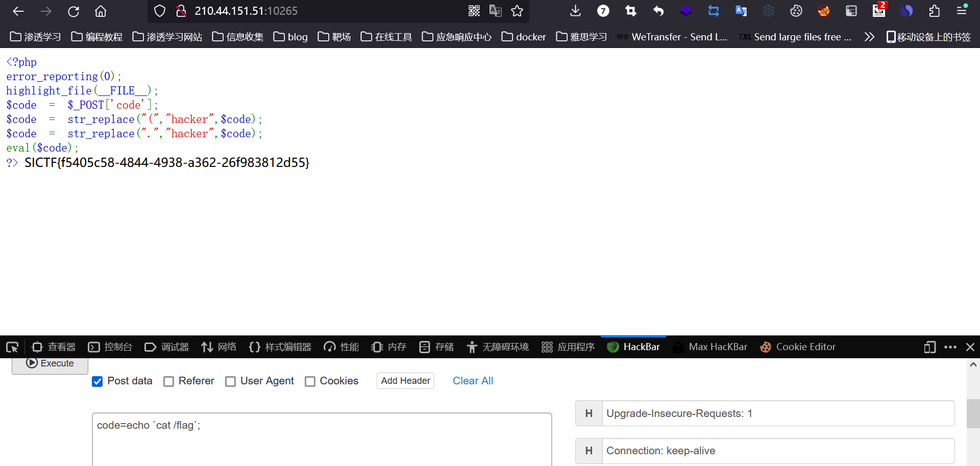Open the 渗透学习 bookmark folder

[x=35, y=37]
